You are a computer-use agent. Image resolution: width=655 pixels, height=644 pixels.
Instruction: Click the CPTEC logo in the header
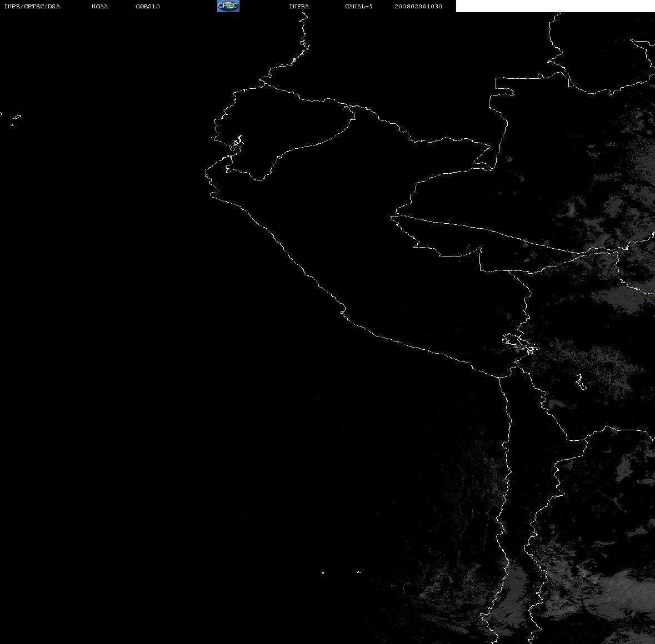228,6
